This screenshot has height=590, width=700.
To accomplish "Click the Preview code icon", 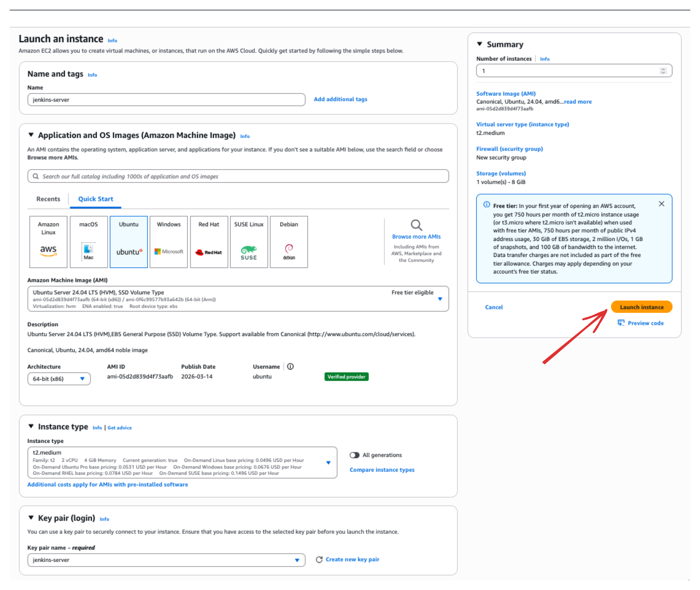I will 621,323.
